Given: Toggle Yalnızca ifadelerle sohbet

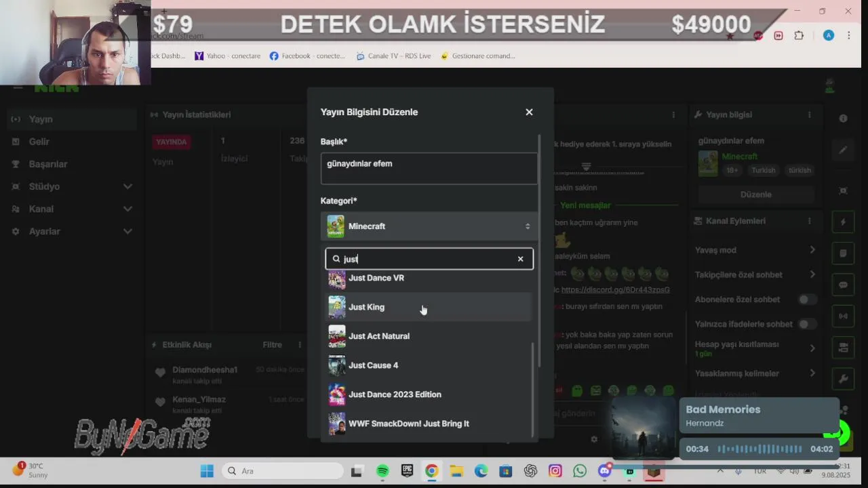Looking at the screenshot, I should (807, 324).
